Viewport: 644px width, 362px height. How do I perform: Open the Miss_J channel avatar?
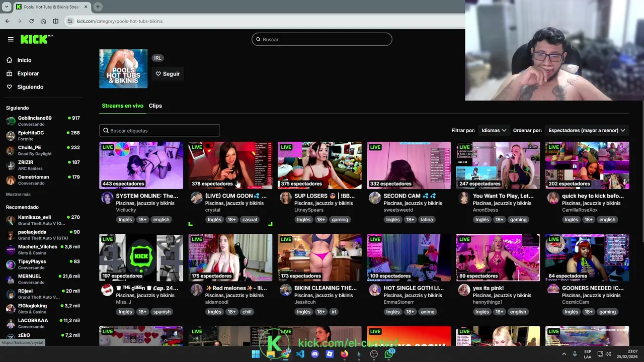click(107, 290)
